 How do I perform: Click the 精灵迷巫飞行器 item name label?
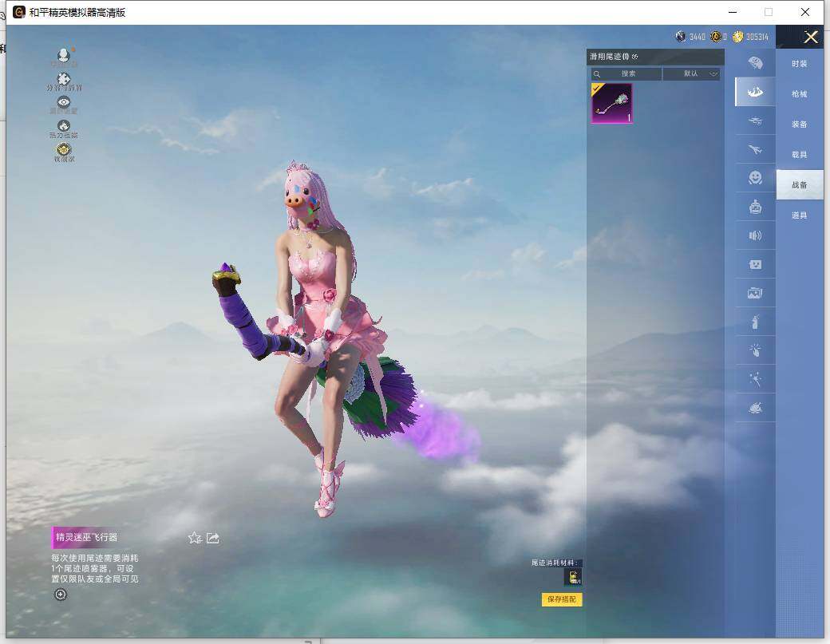87,537
